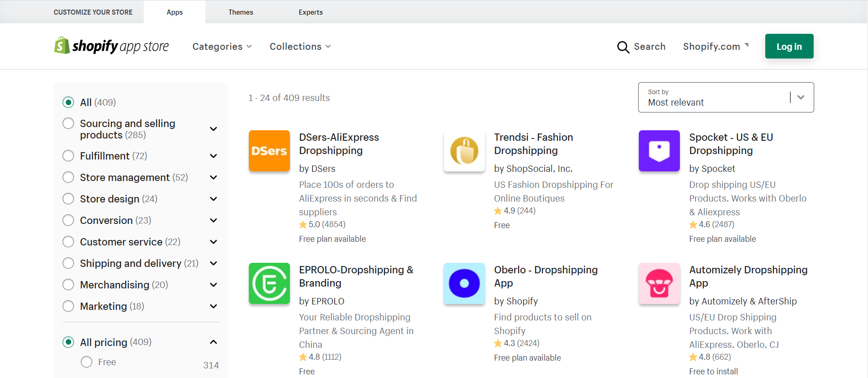This screenshot has height=378, width=868.
Task: Open the Categories dropdown menu
Action: [x=222, y=47]
